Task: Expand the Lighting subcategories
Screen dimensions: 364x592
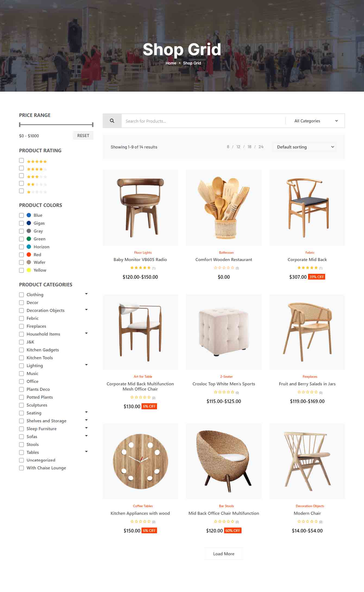Action: pyautogui.click(x=86, y=365)
